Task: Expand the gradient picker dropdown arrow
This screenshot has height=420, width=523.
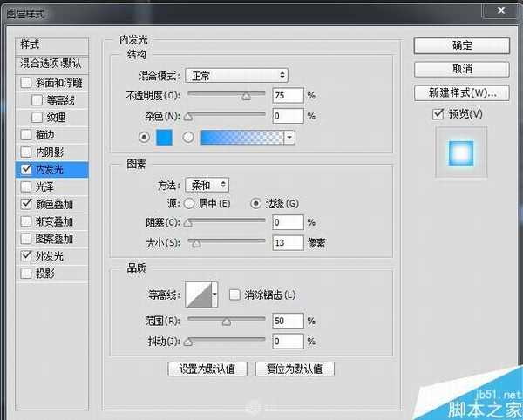Action: coord(289,137)
